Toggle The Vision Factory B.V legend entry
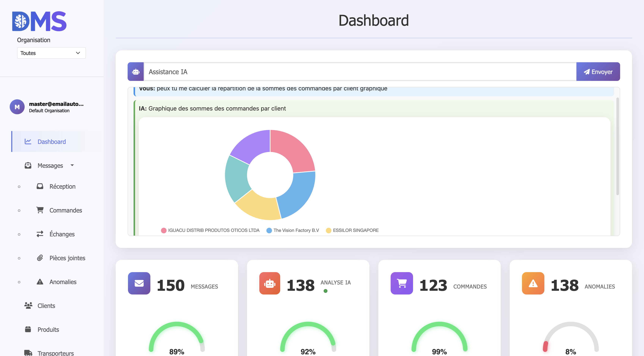 (293, 230)
